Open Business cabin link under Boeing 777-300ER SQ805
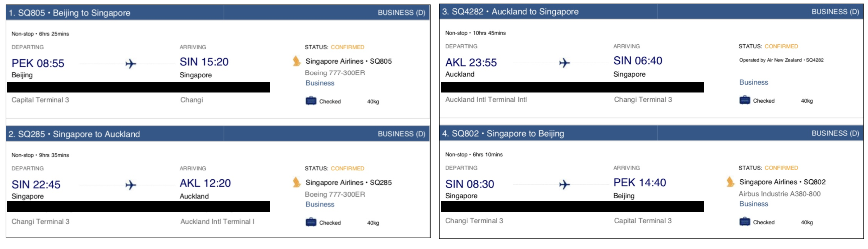 pos(320,83)
